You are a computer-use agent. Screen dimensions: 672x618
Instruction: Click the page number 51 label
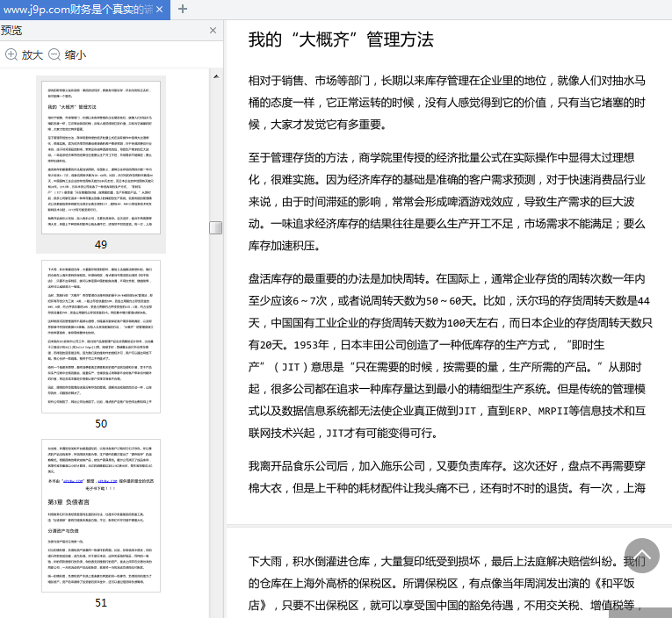point(101,602)
